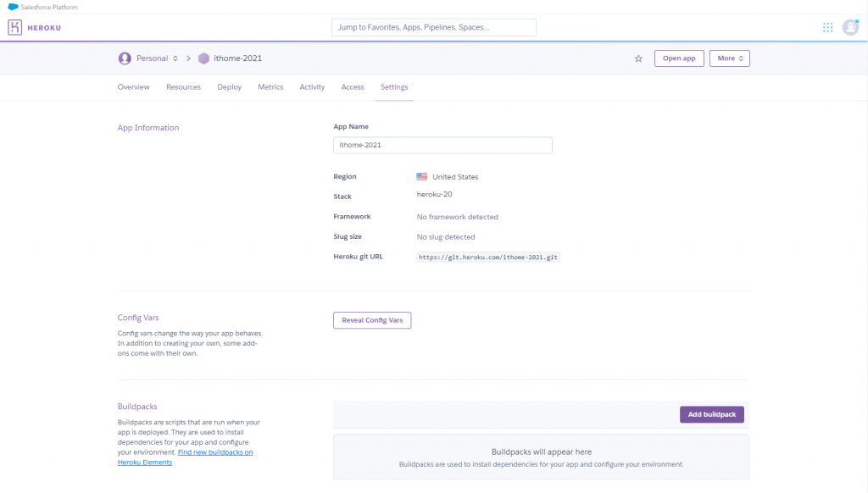The width and height of the screenshot is (868, 493).
Task: Open the user account avatar menu
Action: [850, 27]
